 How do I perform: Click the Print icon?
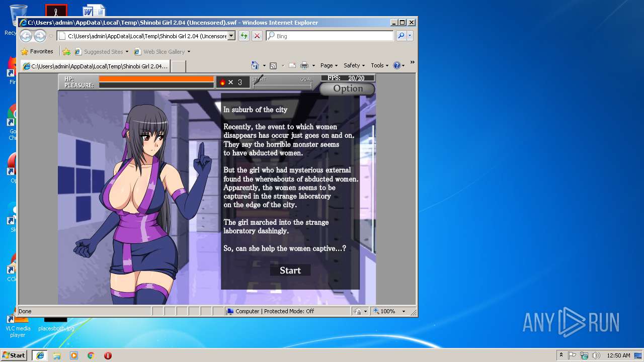coord(304,65)
